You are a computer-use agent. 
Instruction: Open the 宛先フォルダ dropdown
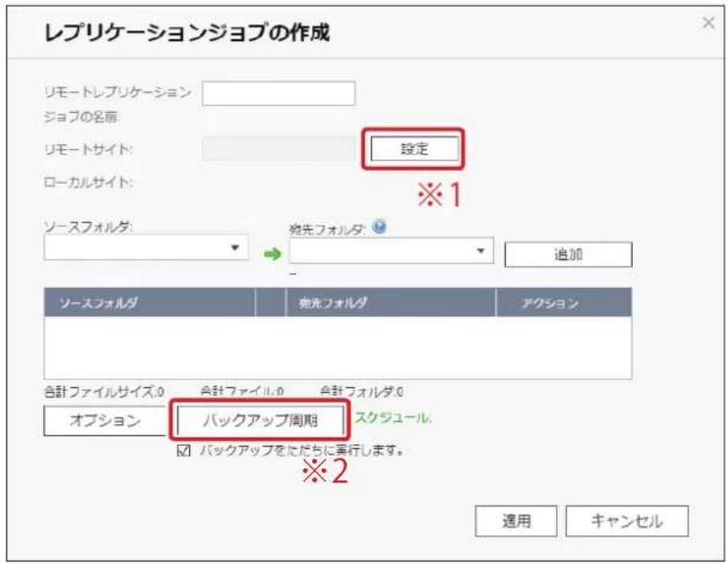coord(391,251)
